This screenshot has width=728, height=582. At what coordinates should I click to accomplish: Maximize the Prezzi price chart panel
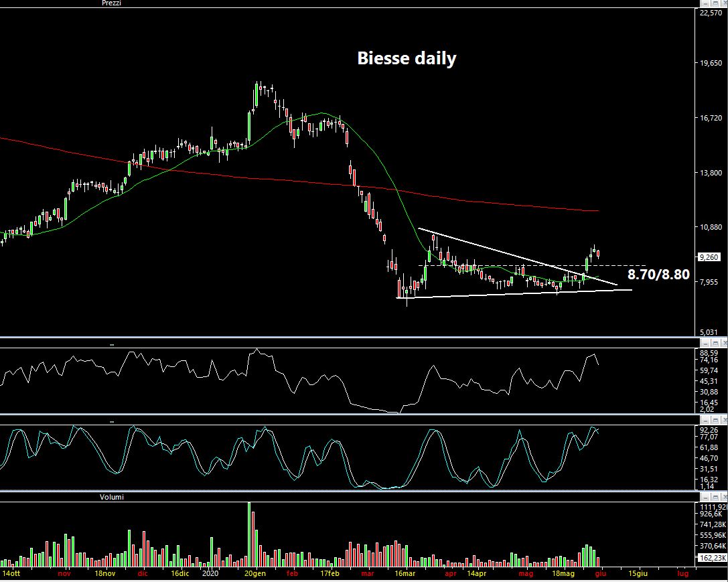[714, 3]
